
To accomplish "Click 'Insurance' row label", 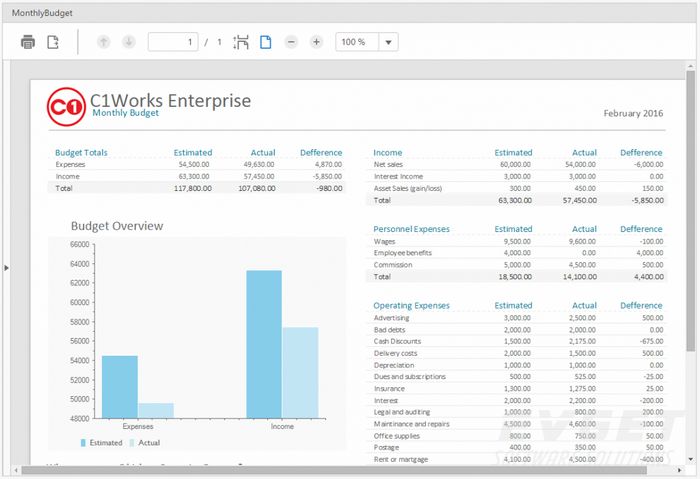I will point(389,388).
